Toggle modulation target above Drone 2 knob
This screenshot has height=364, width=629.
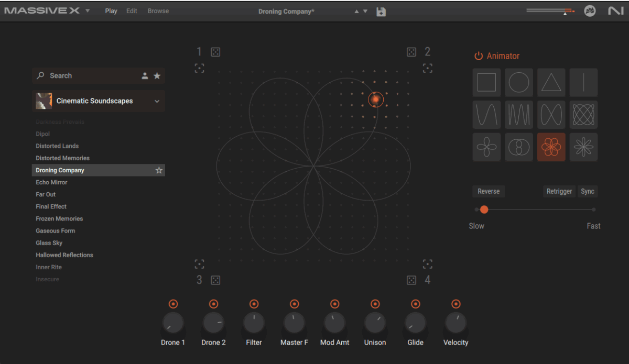point(213,304)
